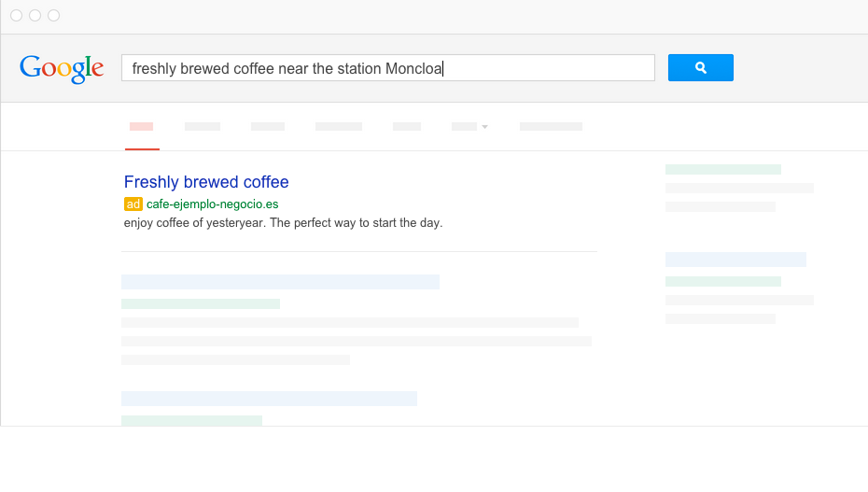This screenshot has height=492, width=868.
Task: Click the yellow 'ad' label badge
Action: [x=133, y=204]
